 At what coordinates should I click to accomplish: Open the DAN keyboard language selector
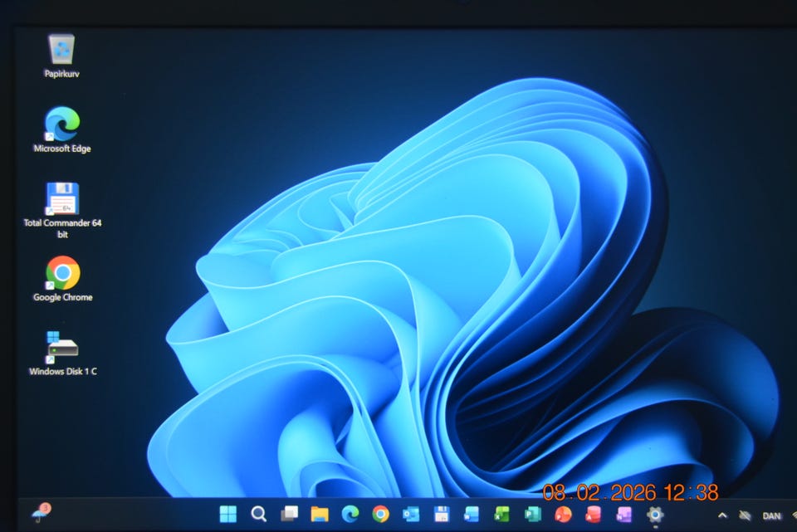click(772, 515)
